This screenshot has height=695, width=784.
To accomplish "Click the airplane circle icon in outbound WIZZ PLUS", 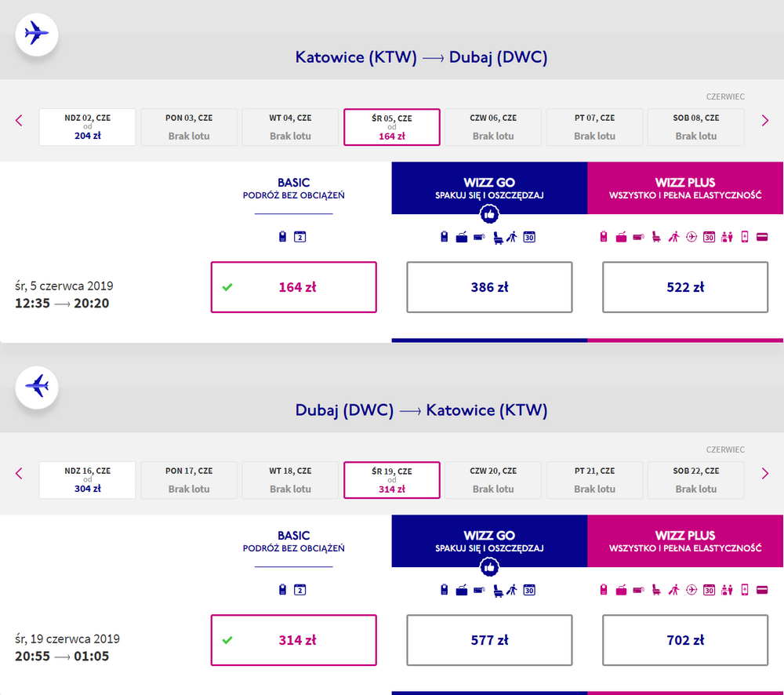I will 691,237.
